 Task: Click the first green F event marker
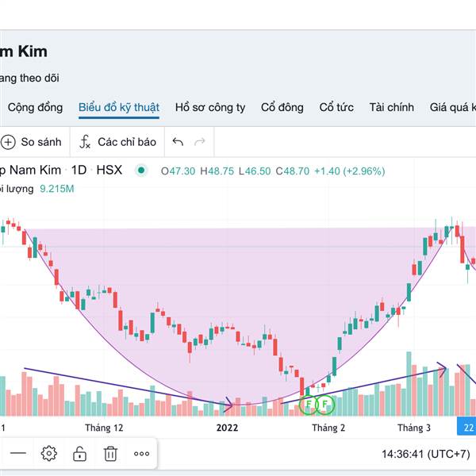click(309, 405)
